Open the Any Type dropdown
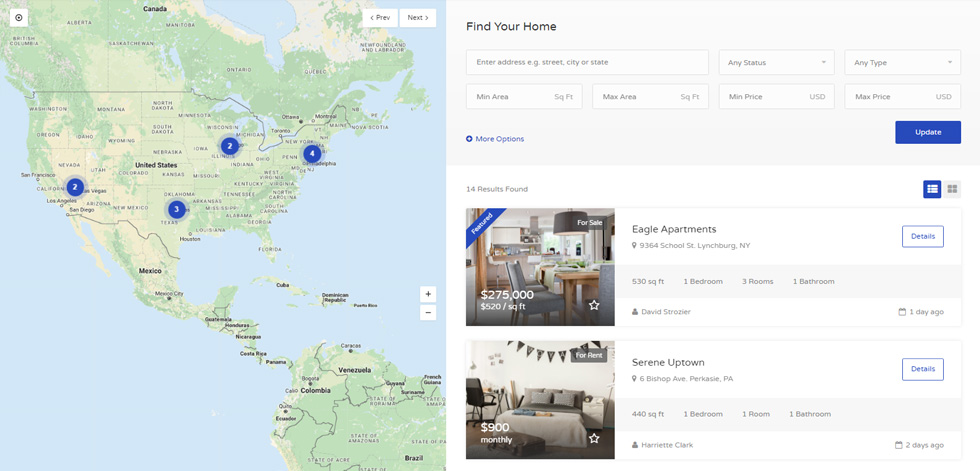The height and width of the screenshot is (471, 980). click(902, 62)
